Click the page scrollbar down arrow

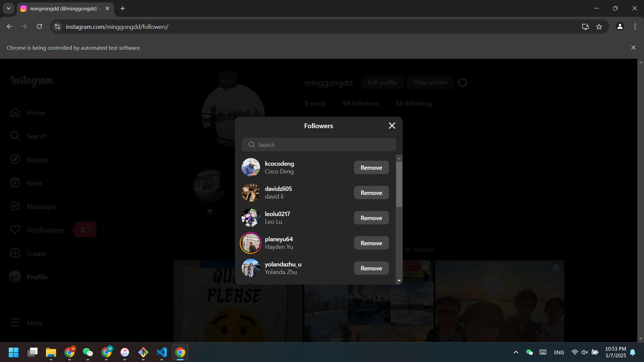point(641,339)
